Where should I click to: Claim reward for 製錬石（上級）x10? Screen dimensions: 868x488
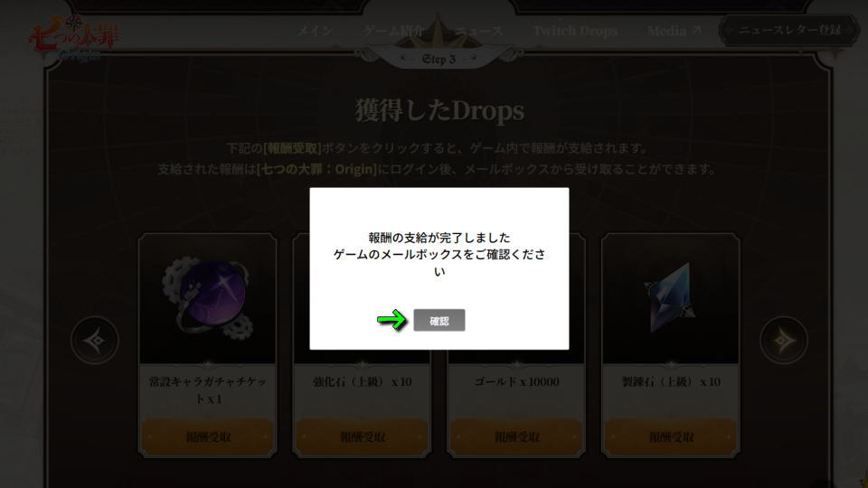click(x=671, y=437)
